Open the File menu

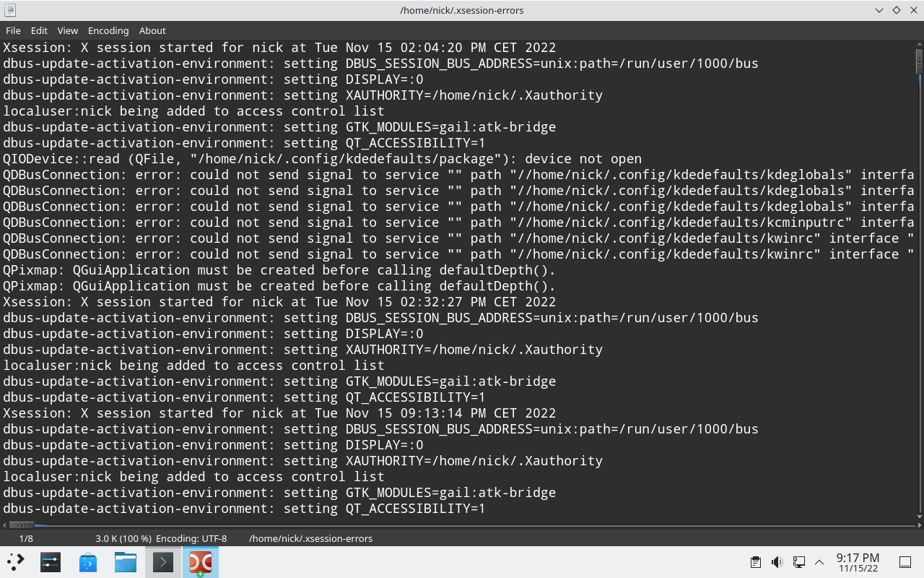click(x=12, y=30)
